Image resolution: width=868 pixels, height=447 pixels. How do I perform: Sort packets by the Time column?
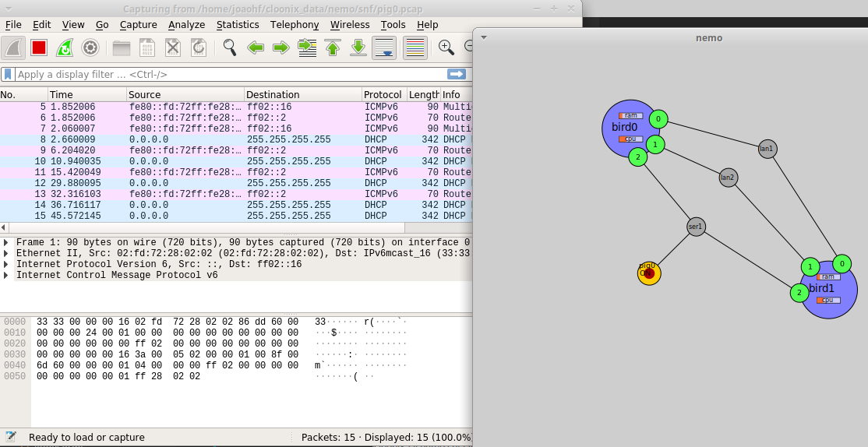tap(87, 94)
